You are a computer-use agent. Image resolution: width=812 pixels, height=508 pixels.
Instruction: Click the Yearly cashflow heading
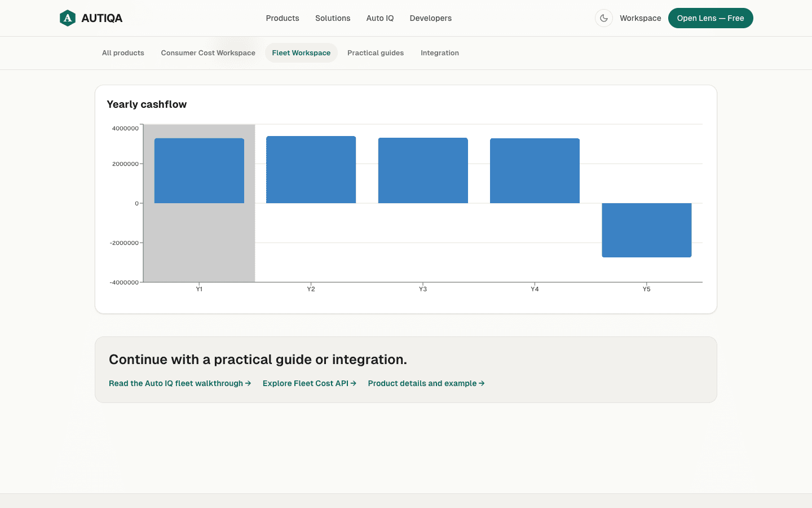147,104
